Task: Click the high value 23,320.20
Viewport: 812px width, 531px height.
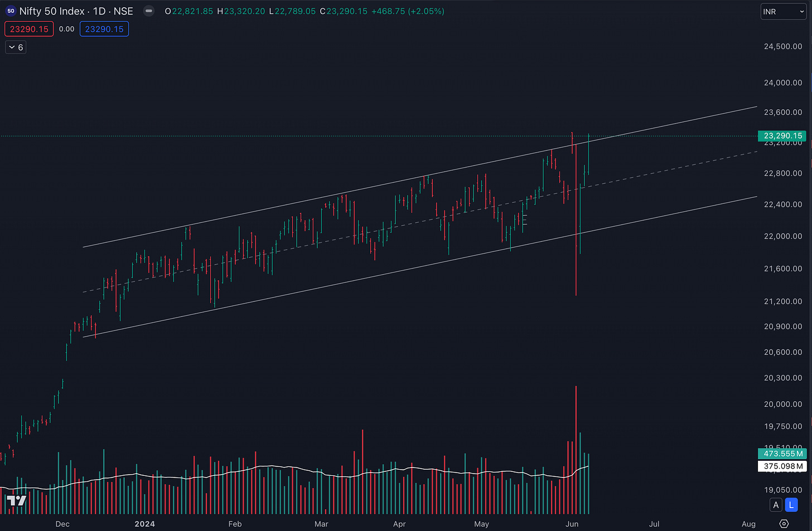Action: tap(244, 11)
